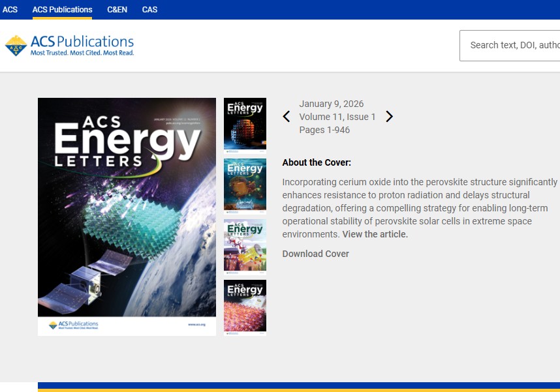Select the fourth pink lattice cover thumbnail
This screenshot has height=392, width=560.
245,308
